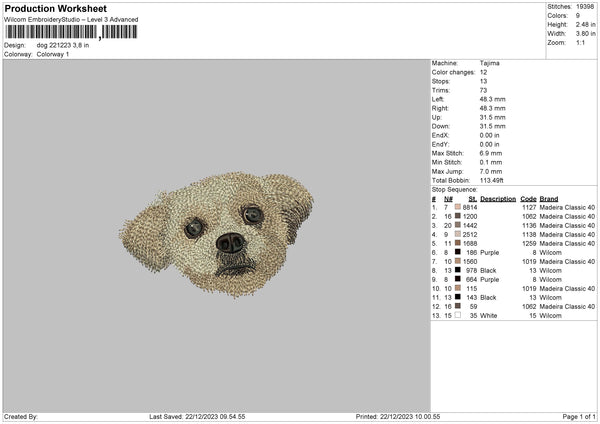Click the black swatch in stop 8

tap(458, 270)
